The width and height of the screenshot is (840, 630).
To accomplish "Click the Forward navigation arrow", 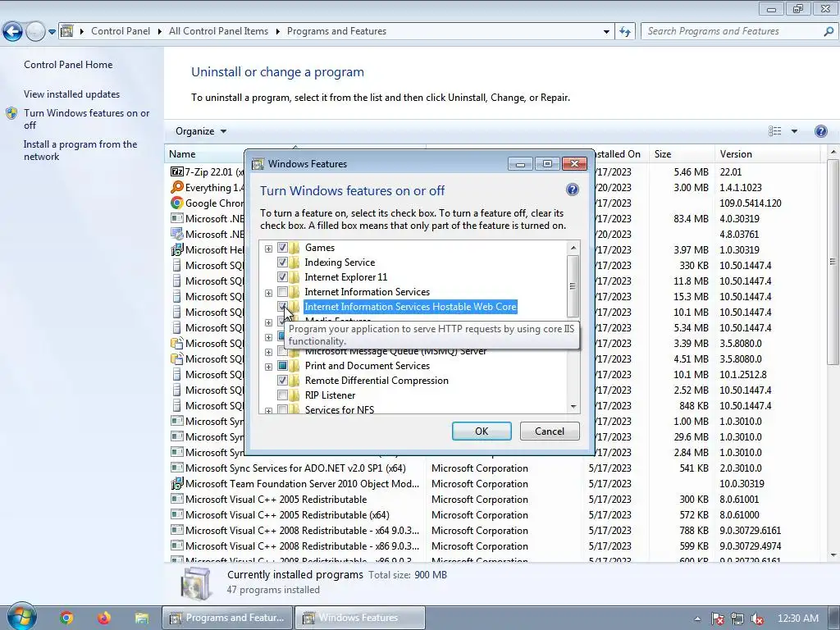I will point(34,32).
